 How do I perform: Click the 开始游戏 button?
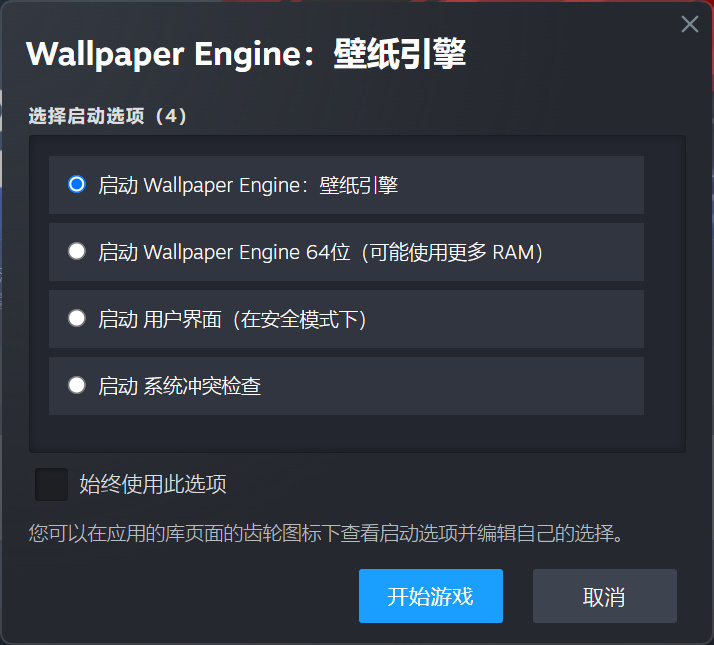click(x=431, y=596)
